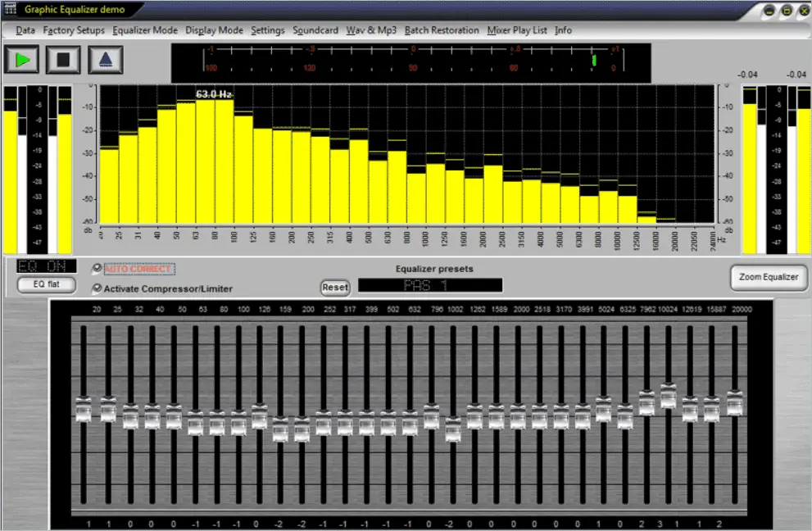Click the 7962 Hz band slider handle
The image size is (812, 531).
tap(646, 403)
